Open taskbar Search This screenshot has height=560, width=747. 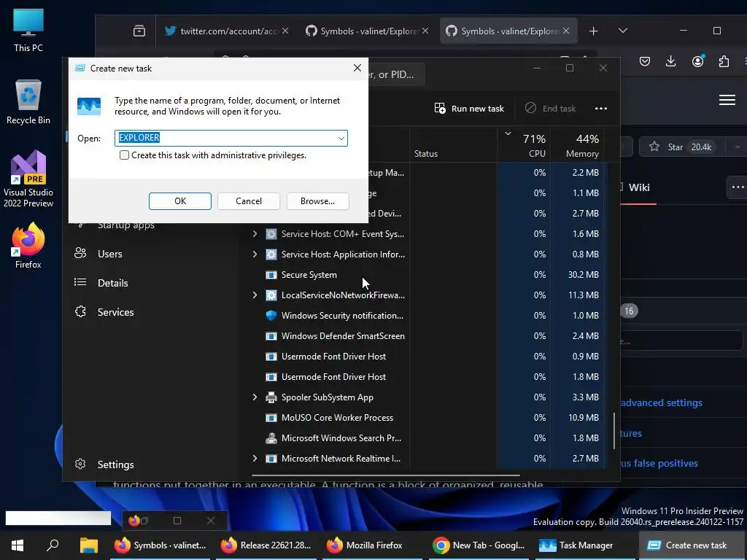coord(53,545)
